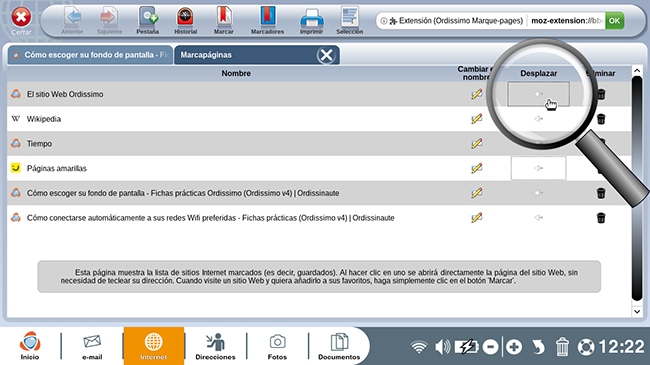This screenshot has width=650, height=365.
Task: Move Páginas amarillas with Desplazar arrow
Action: (x=538, y=168)
